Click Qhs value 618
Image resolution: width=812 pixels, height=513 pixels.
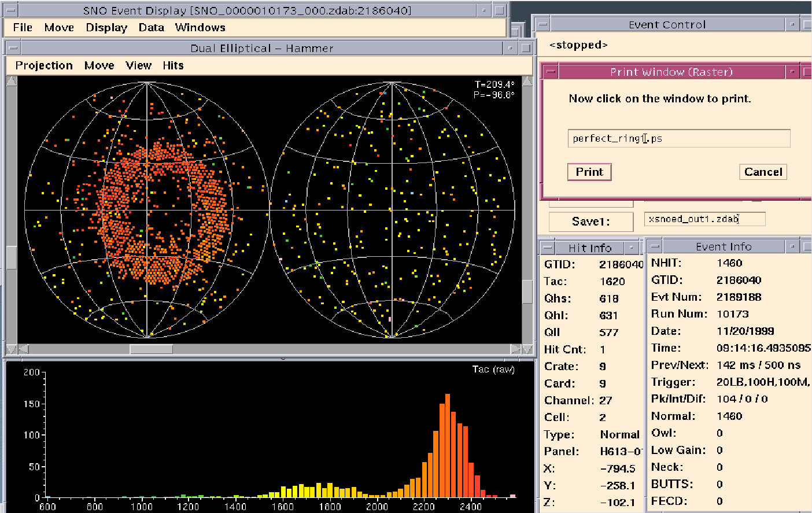coord(609,298)
